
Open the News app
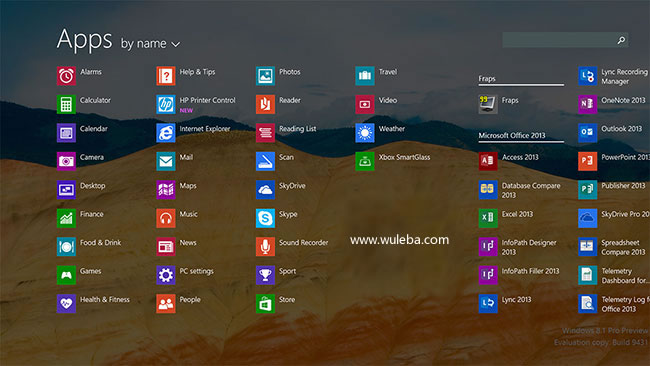click(x=166, y=247)
